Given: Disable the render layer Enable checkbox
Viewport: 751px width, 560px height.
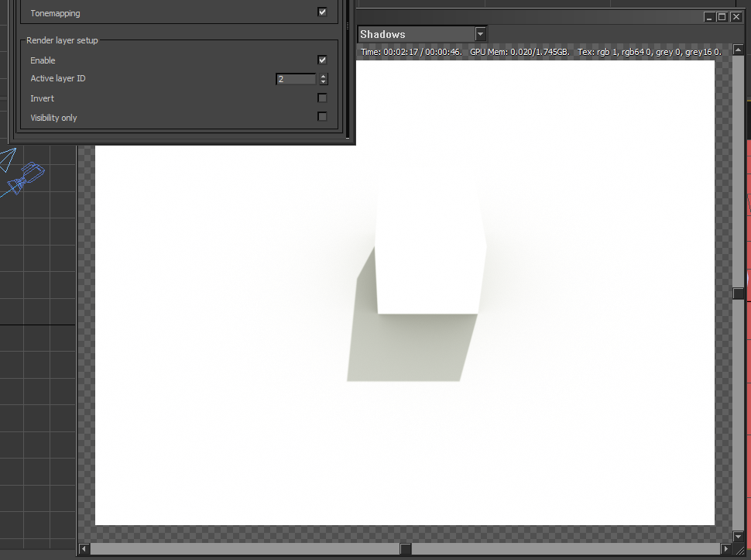Looking at the screenshot, I should pos(322,60).
